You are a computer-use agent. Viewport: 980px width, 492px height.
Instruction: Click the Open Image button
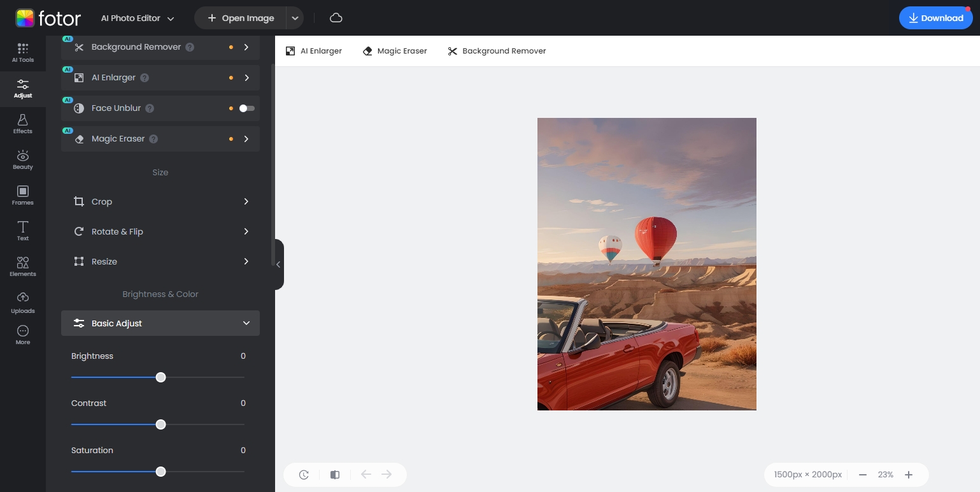coord(241,18)
